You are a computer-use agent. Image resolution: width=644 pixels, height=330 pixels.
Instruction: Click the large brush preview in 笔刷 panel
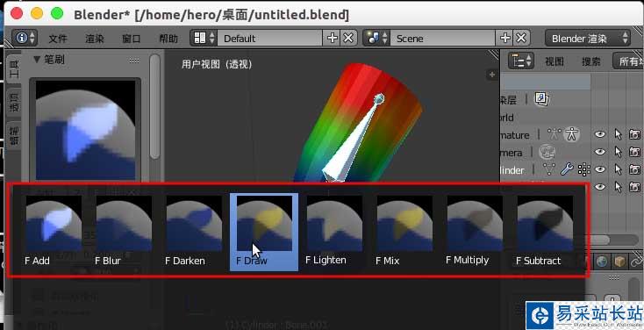pos(85,130)
